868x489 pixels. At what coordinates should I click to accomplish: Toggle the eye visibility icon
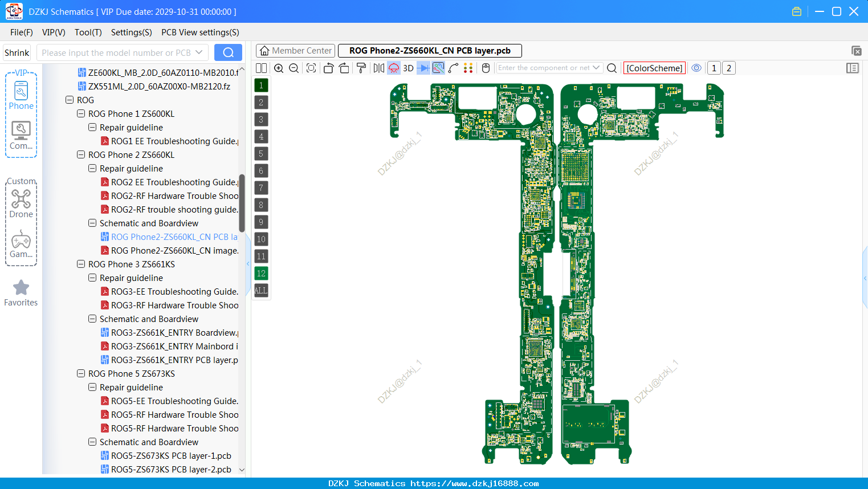point(696,68)
